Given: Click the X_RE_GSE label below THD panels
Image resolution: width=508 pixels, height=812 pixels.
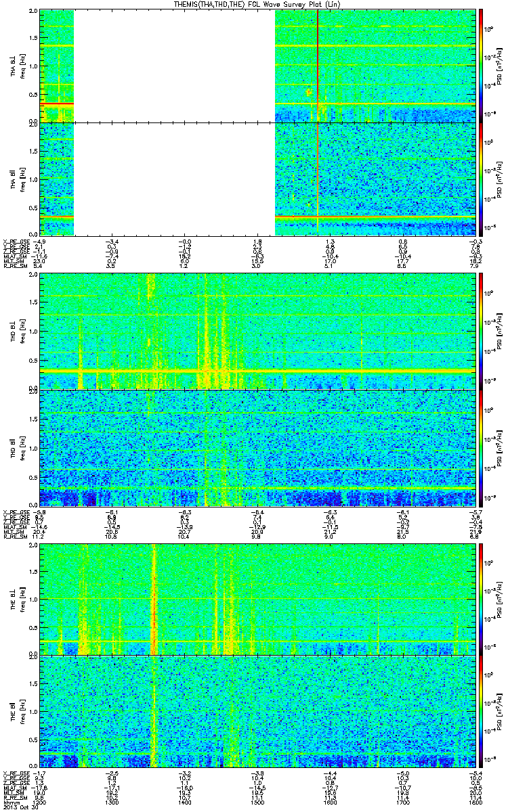Looking at the screenshot, I should point(15,511).
